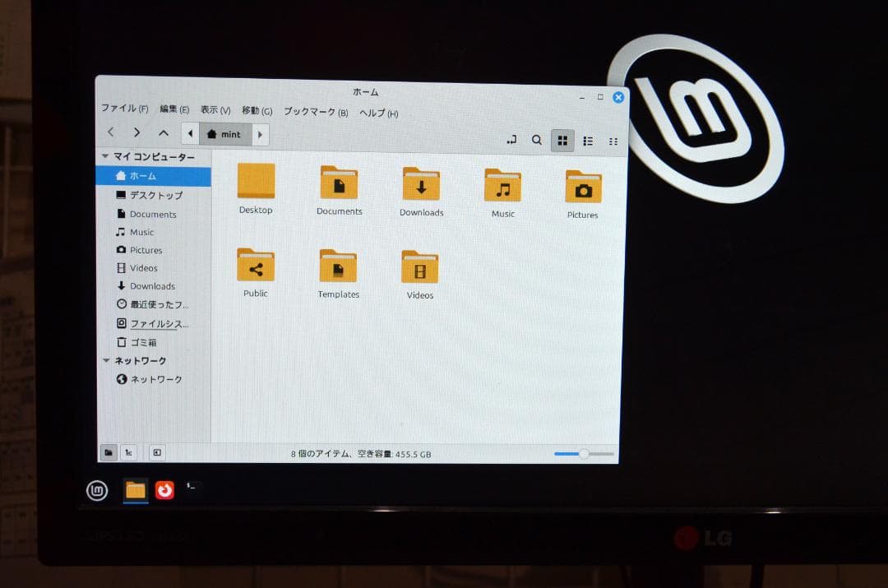888x588 pixels.
Task: Hide the sidebar using the status bar toggle
Action: 155,452
